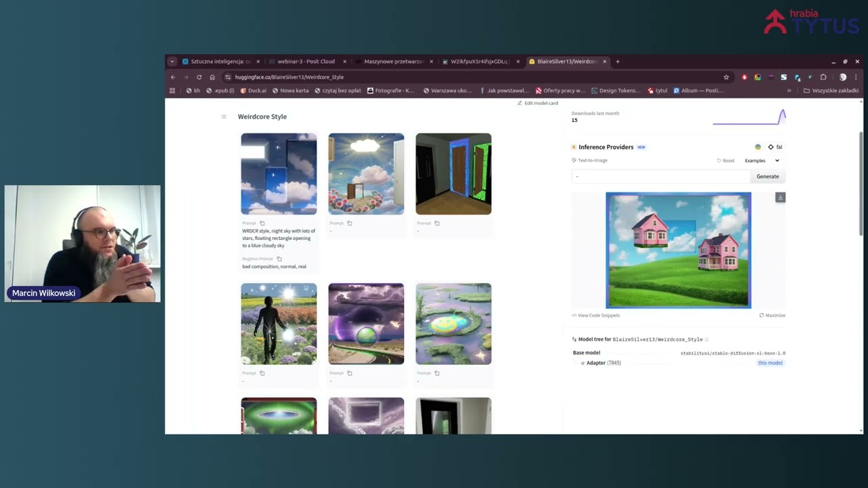Screen dimensions: 868x488
Task: Copy prompt under silhouette figure image
Action: pos(262,373)
